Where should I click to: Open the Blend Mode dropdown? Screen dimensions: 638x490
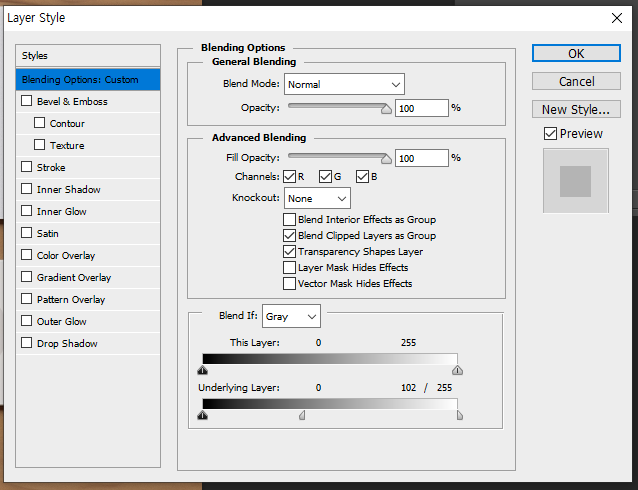[x=344, y=84]
